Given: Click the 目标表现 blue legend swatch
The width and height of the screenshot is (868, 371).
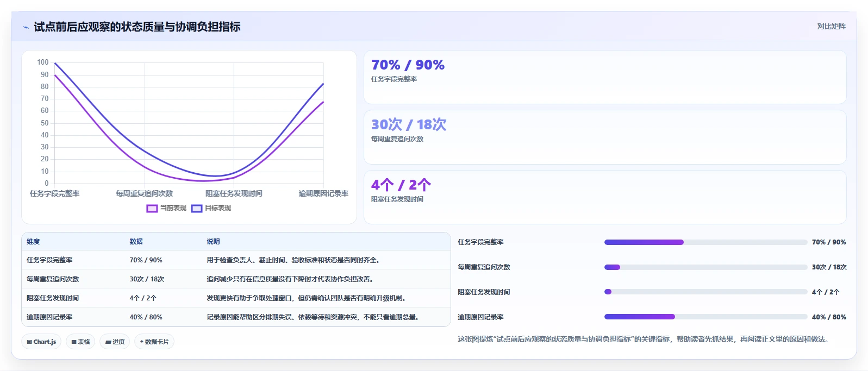Looking at the screenshot, I should (196, 208).
